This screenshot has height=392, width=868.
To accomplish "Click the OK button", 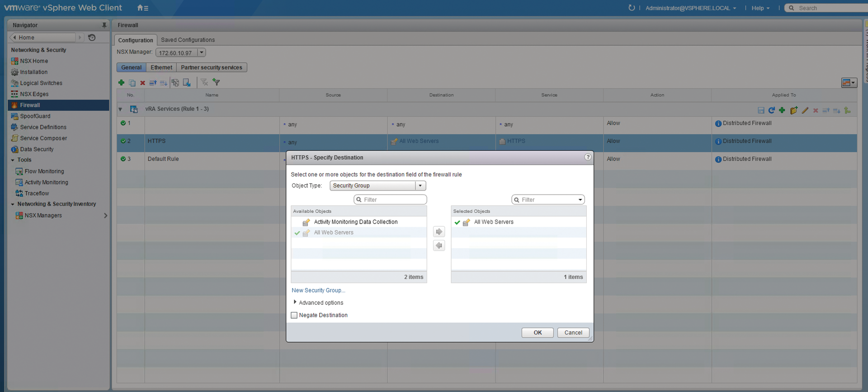I will tap(537, 333).
